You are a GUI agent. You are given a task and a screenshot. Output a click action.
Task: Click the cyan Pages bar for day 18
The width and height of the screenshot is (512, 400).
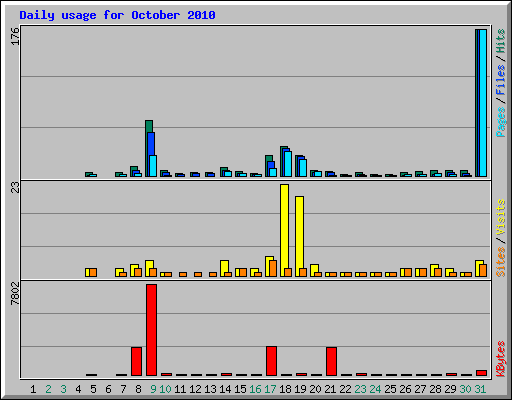point(288,164)
